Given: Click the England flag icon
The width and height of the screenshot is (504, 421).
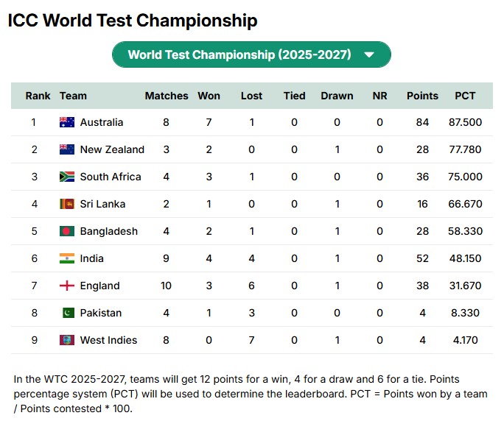Looking at the screenshot, I should pos(67,286).
